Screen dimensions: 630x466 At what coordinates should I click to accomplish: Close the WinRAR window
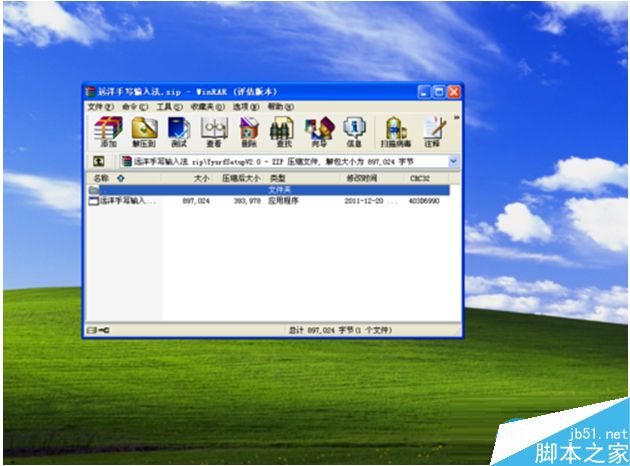point(454,92)
